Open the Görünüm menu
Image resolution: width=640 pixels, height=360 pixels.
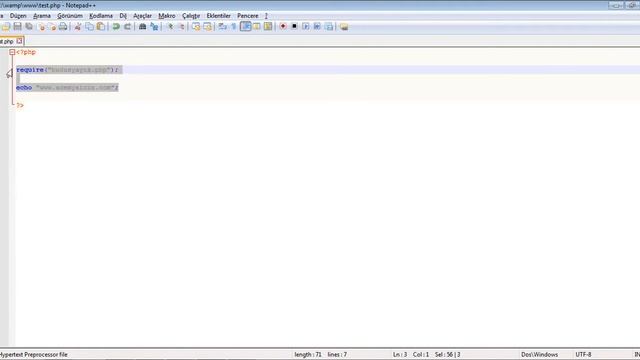[x=70, y=16]
